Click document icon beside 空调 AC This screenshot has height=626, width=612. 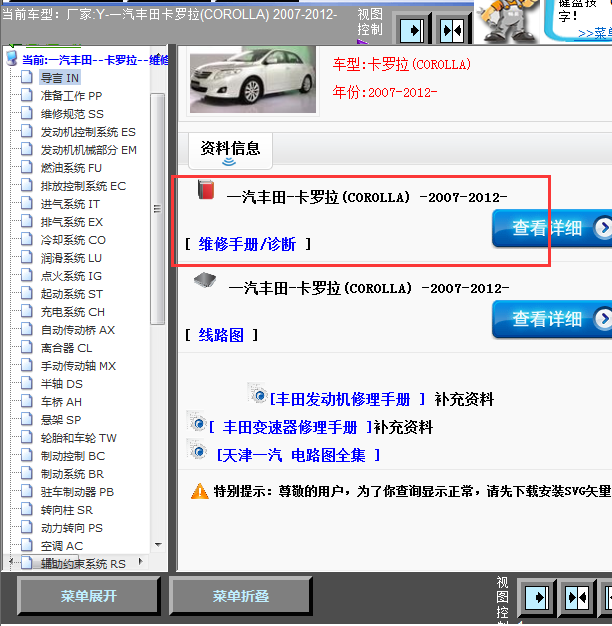click(27, 545)
